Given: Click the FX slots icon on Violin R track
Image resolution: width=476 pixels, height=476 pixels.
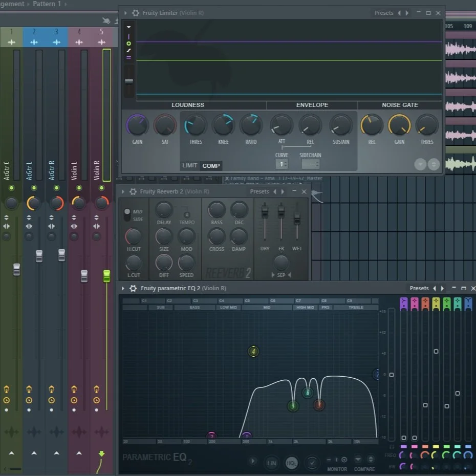Looking at the screenshot, I should click(96, 389).
